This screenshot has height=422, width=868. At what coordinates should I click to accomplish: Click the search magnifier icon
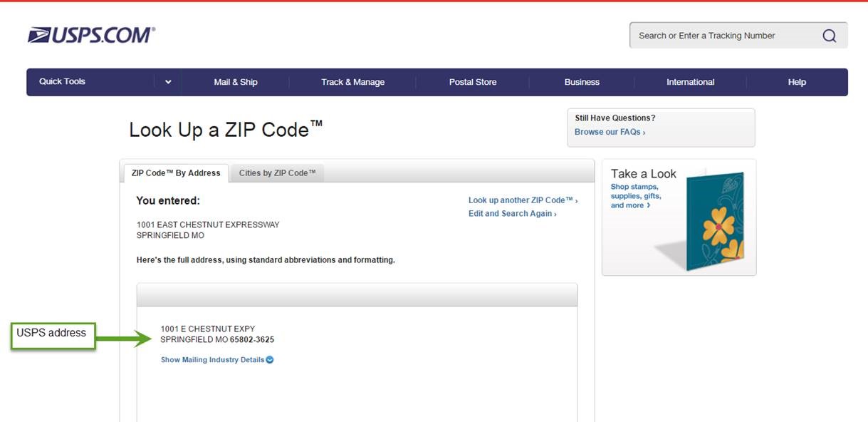[x=829, y=36]
